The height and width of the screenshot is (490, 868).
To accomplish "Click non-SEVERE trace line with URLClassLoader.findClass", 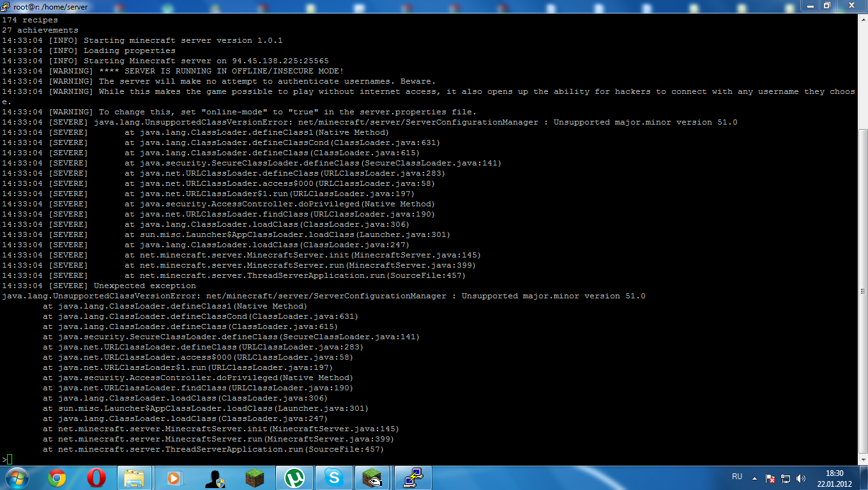I will coord(198,388).
